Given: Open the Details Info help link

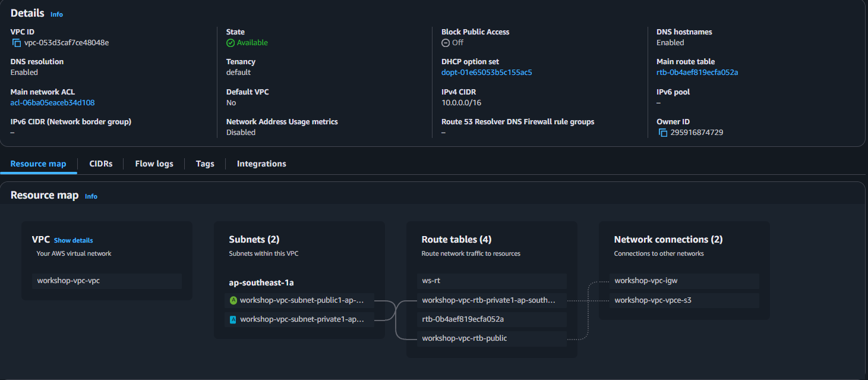Looking at the screenshot, I should 56,14.
